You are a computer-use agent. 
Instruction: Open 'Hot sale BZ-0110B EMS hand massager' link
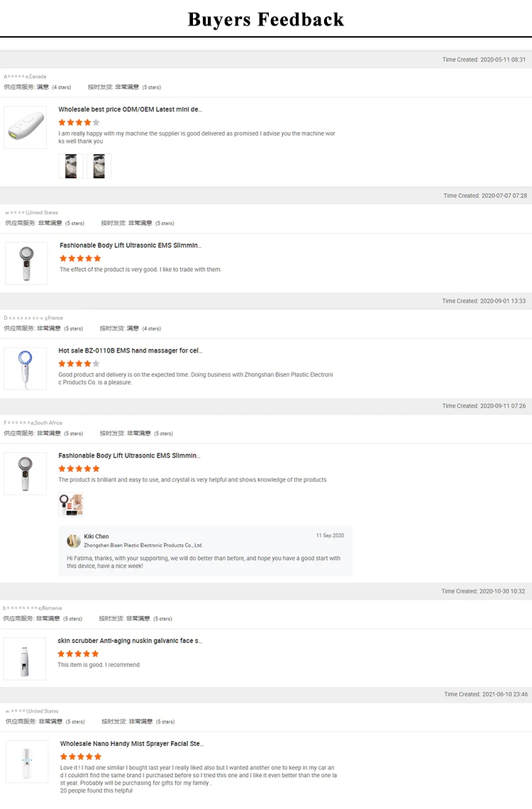pyautogui.click(x=130, y=351)
